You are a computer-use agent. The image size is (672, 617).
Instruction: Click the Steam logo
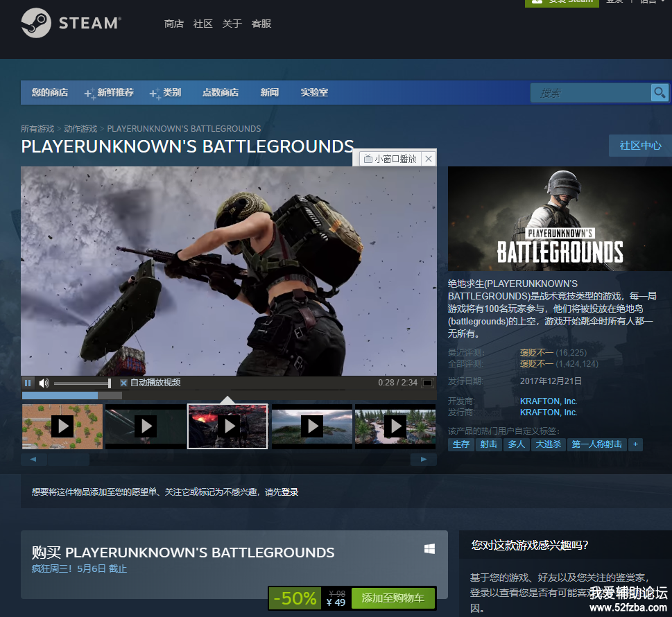71,23
